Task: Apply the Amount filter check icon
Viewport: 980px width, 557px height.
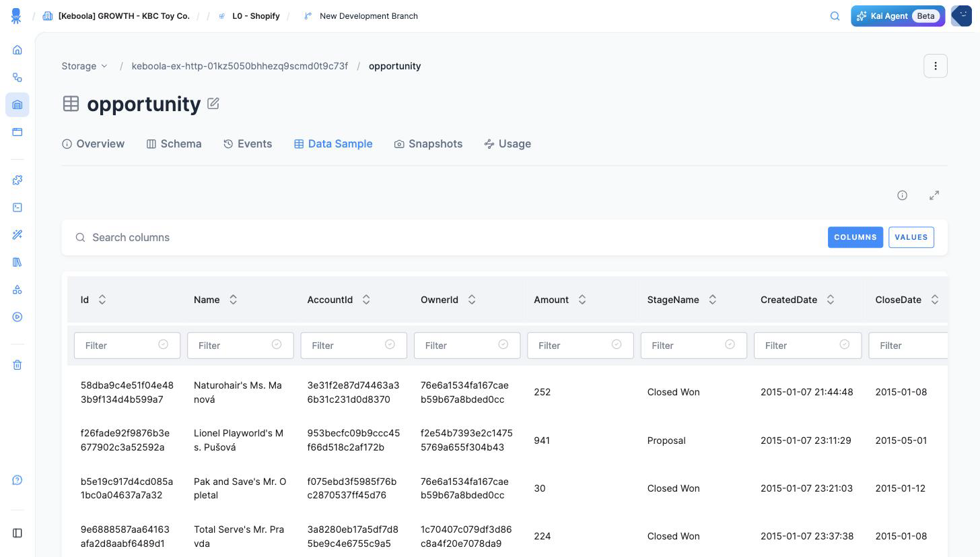Action: tap(617, 344)
